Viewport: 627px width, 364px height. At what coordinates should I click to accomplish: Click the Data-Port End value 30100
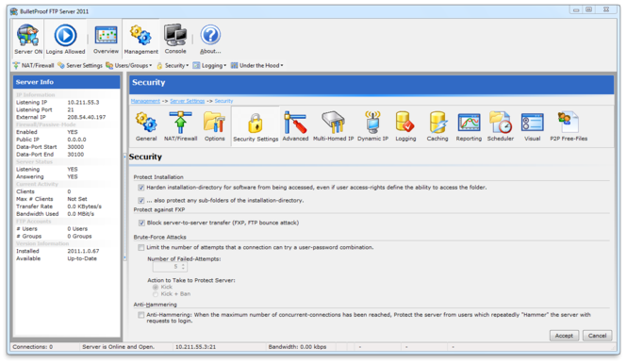[x=75, y=155]
